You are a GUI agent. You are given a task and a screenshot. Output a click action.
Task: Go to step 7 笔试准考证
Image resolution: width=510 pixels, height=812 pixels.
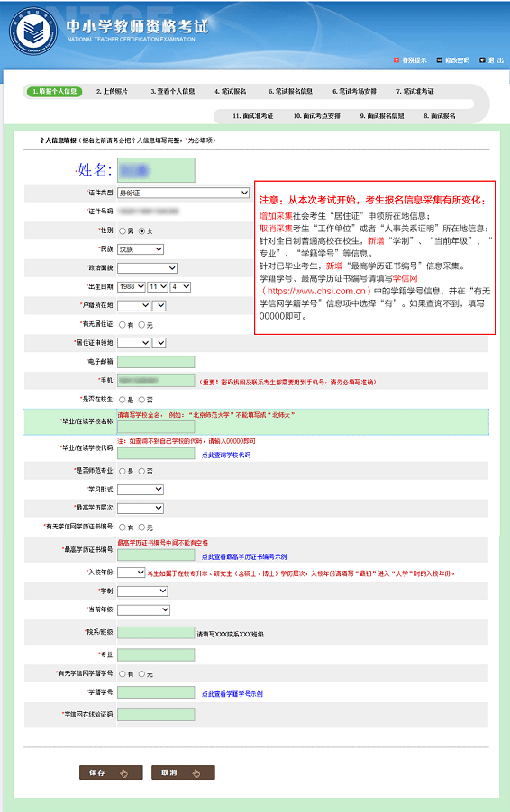coord(415,91)
